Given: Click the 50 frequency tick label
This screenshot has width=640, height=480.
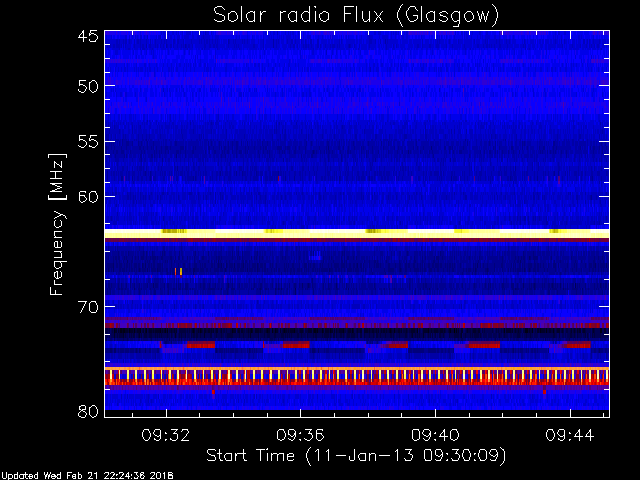Looking at the screenshot, I should point(88,86).
